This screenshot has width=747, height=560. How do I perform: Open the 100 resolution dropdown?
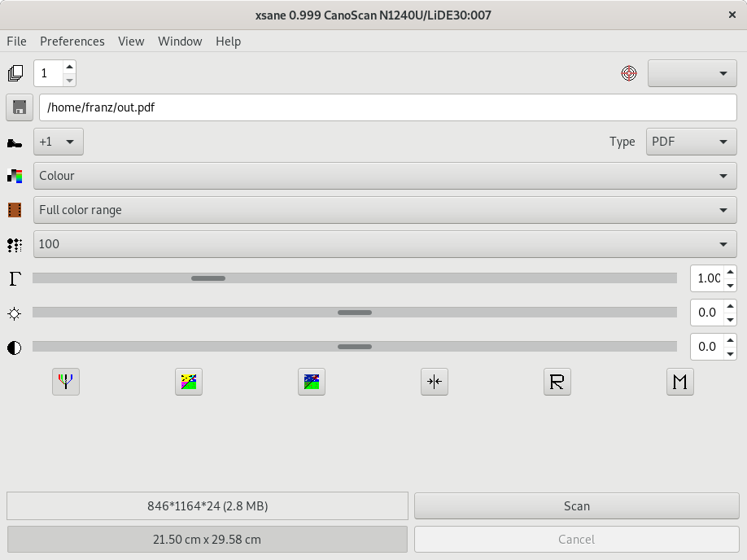385,244
